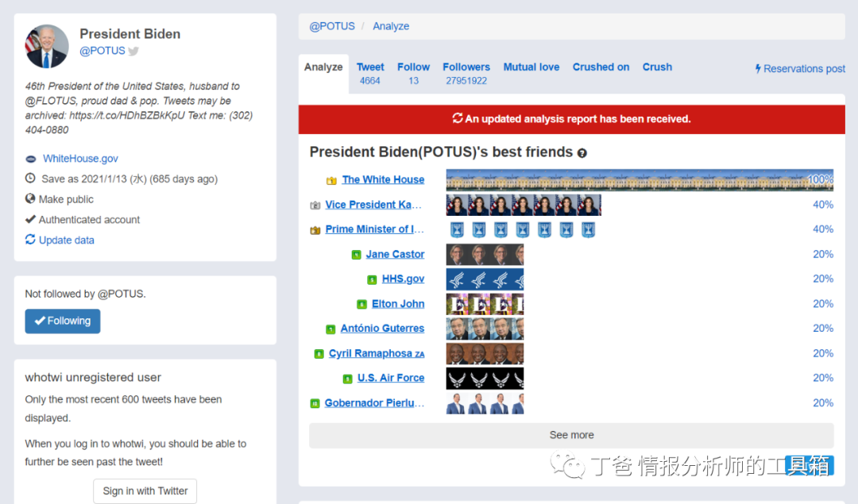Click Cyril Ramaphosa's avatar bar
858x504 pixels.
[485, 354]
